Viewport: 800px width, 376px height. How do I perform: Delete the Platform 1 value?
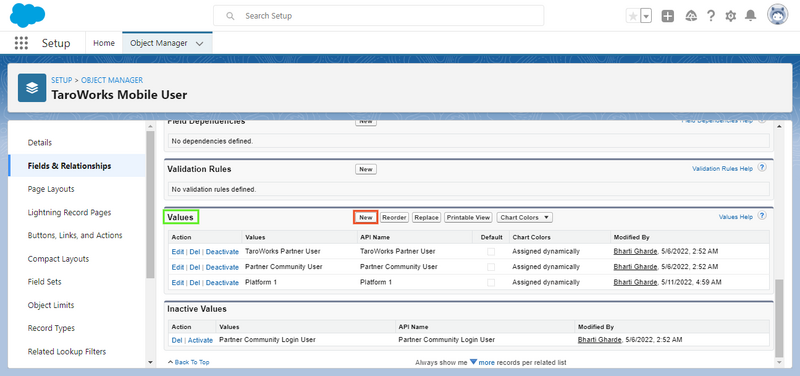(x=195, y=283)
